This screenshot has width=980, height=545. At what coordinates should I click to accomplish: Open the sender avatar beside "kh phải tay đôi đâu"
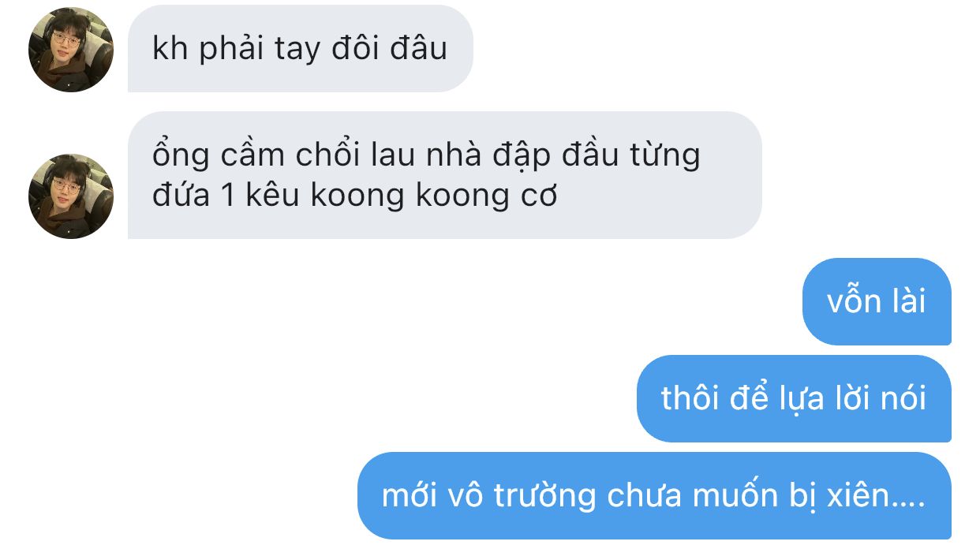[71, 50]
